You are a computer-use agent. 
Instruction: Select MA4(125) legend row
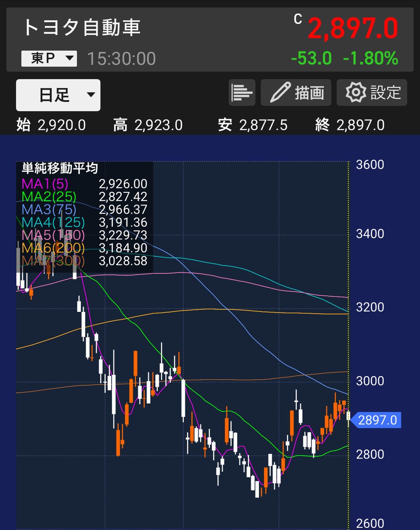click(84, 222)
